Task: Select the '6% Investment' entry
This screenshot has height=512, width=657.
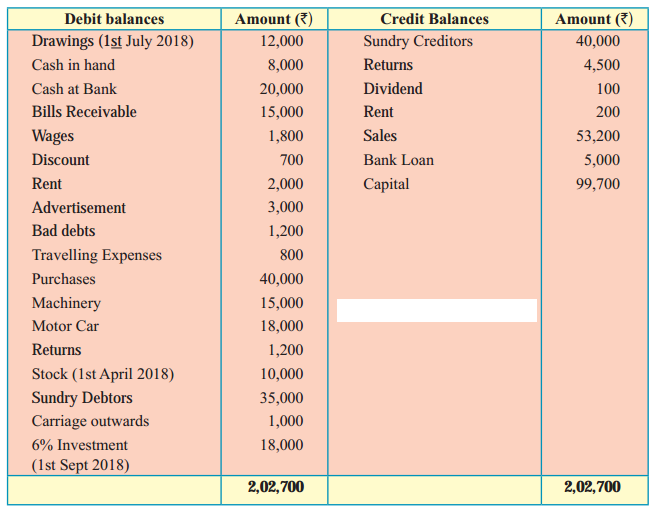Action: point(80,445)
